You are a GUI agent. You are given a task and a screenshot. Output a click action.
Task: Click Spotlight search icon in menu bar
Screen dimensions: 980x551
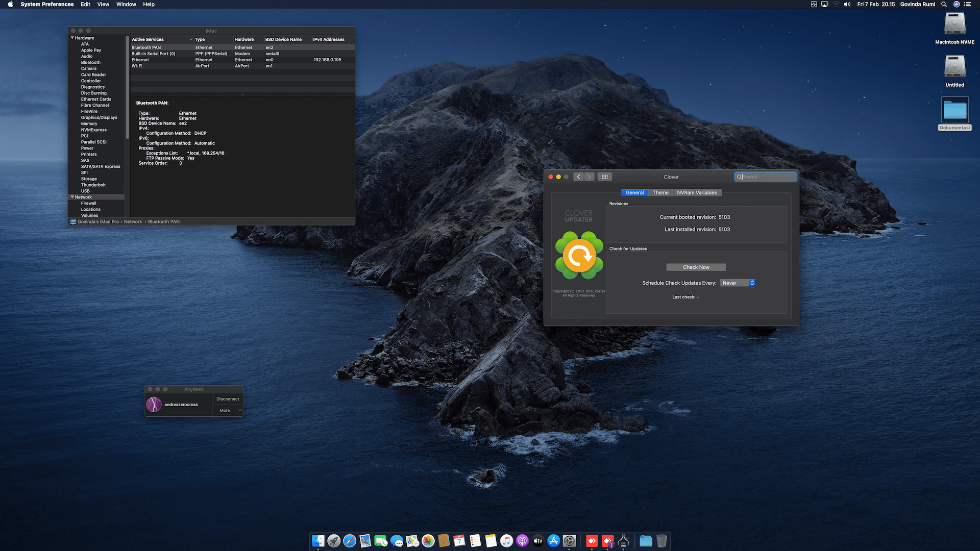[944, 4]
